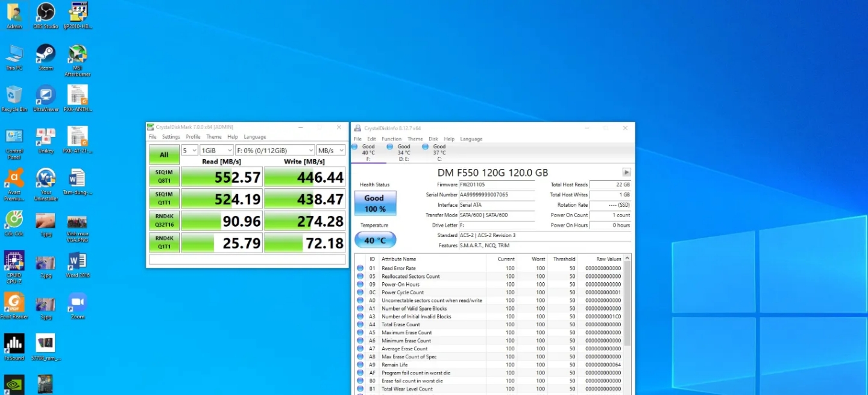Open test size dropdown 1GiB
This screenshot has height=395, width=868.
217,150
